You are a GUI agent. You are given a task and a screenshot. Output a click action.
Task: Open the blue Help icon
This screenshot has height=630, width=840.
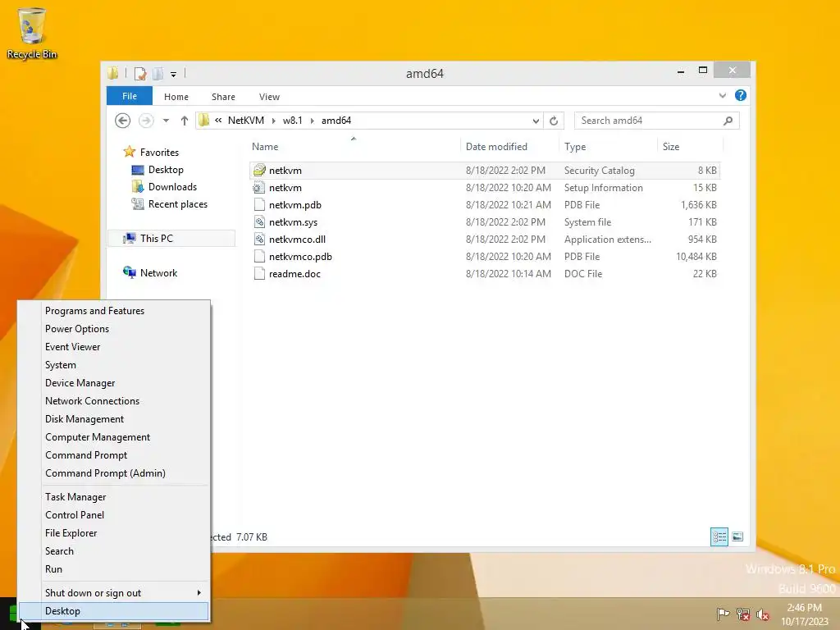741,95
